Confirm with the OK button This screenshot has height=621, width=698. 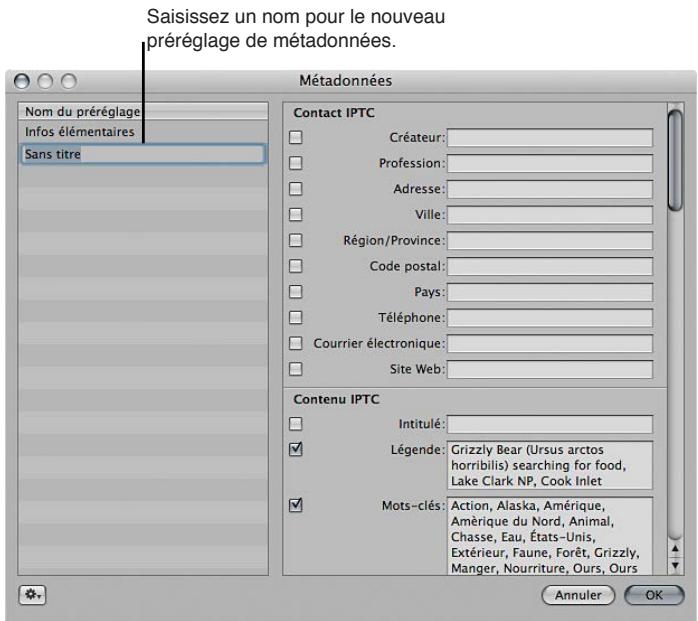(654, 595)
